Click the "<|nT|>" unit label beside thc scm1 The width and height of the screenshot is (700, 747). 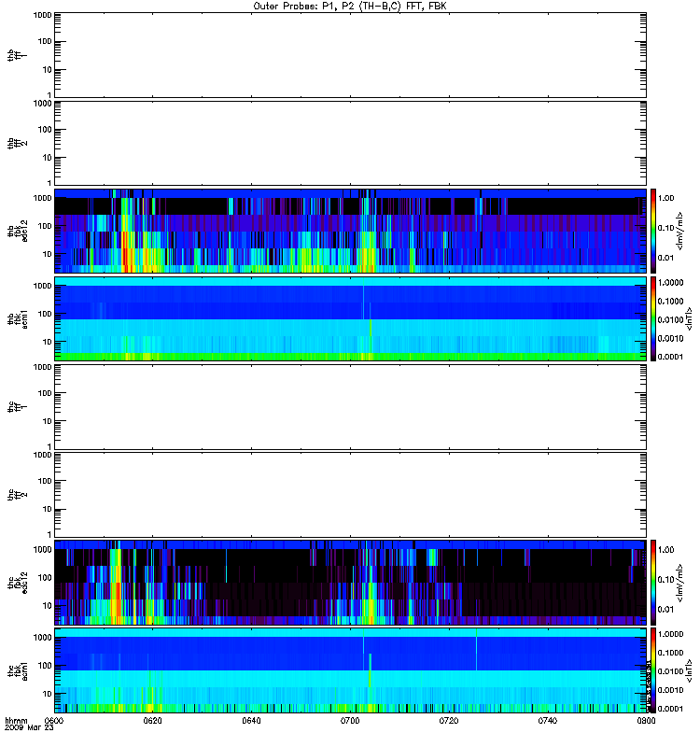tap(688, 670)
